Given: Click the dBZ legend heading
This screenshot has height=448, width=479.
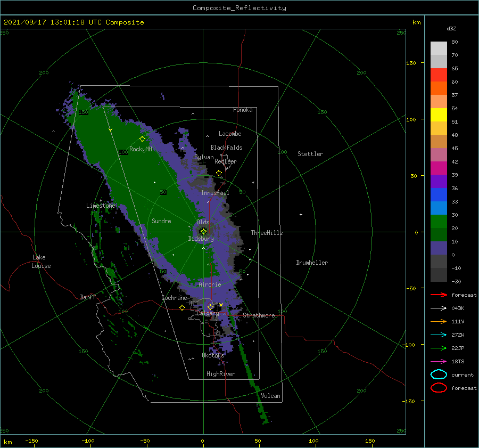Looking at the screenshot, I should pos(451,29).
